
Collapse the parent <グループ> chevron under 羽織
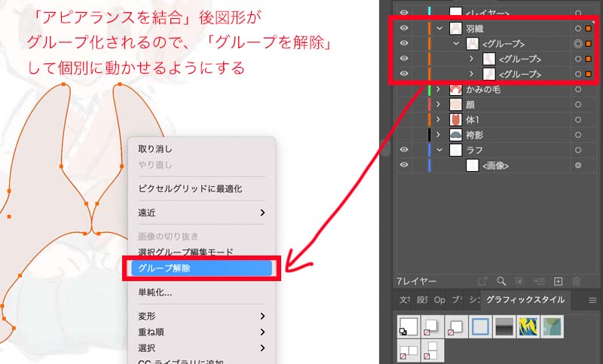456,44
